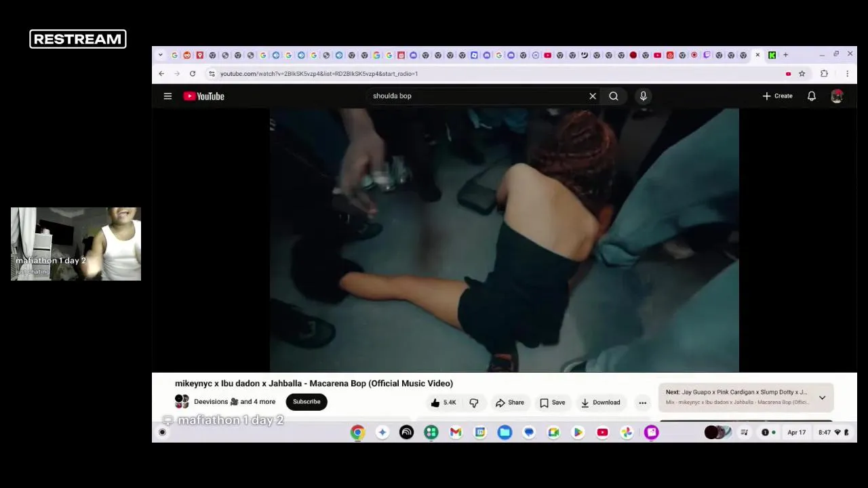Open 'Deevisions and 4 more' channel link
868x488 pixels.
(x=235, y=402)
